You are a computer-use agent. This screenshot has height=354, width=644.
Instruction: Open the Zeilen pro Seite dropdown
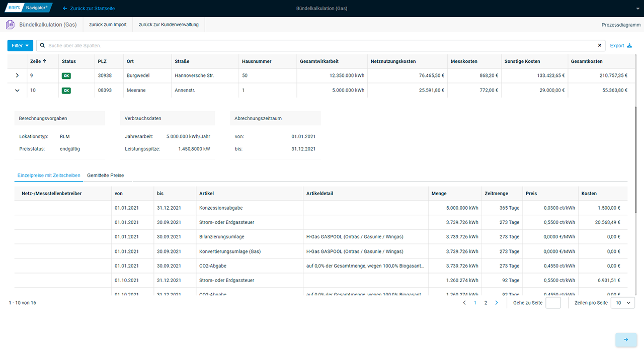coord(622,303)
